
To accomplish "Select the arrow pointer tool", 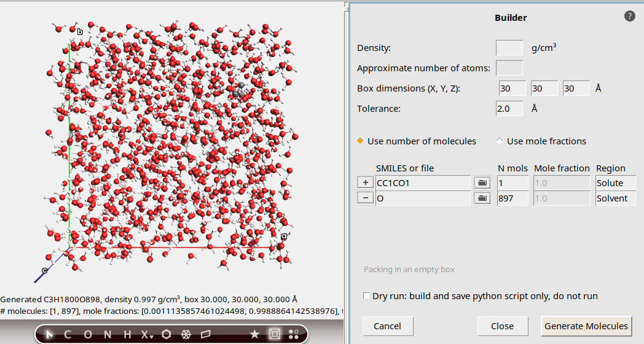I will [49, 334].
